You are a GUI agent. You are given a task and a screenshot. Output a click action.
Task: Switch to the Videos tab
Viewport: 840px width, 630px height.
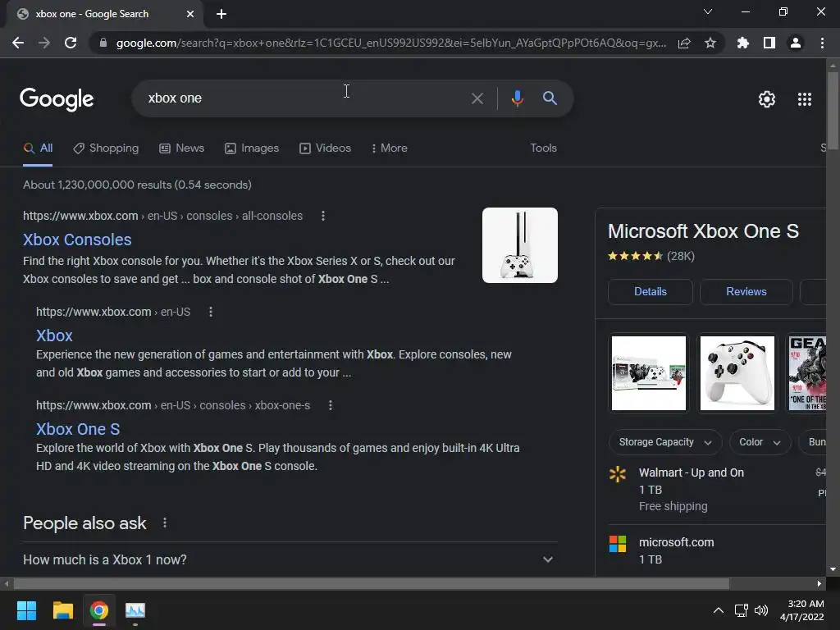coord(325,148)
